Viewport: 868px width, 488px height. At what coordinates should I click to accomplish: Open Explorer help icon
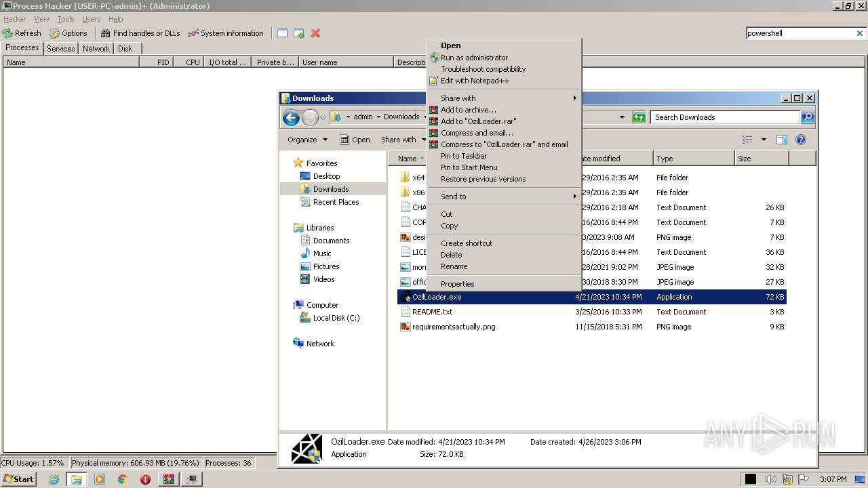click(801, 140)
